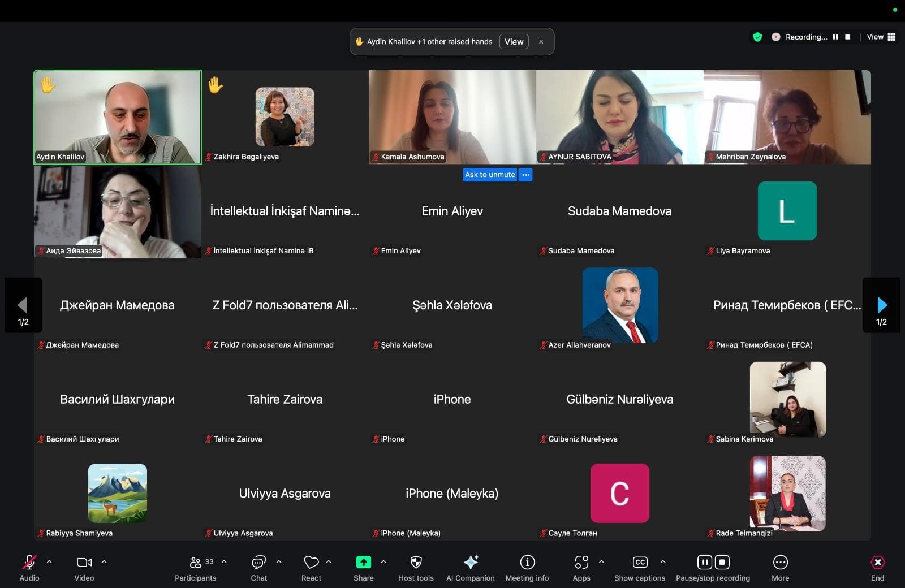Expand the video options caret

click(x=104, y=562)
